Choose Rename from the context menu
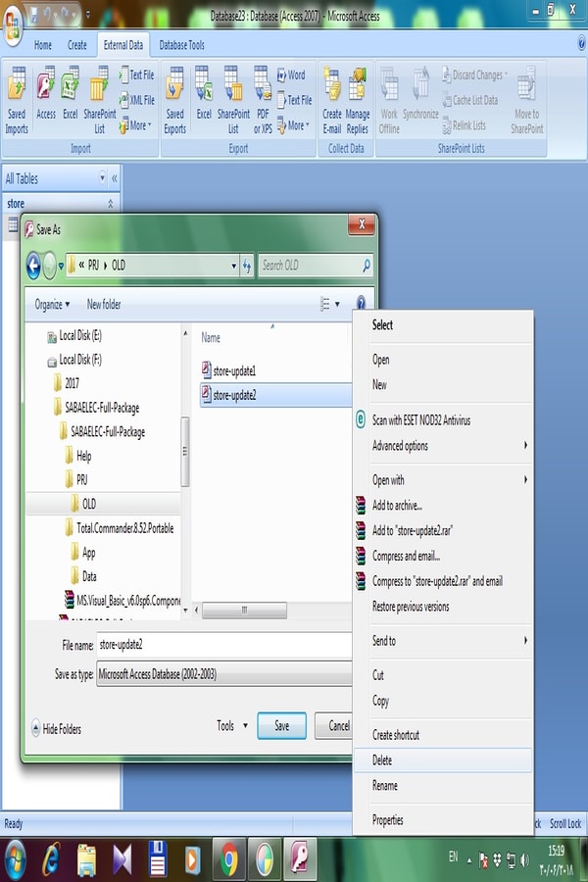588x882 pixels. 443,785
